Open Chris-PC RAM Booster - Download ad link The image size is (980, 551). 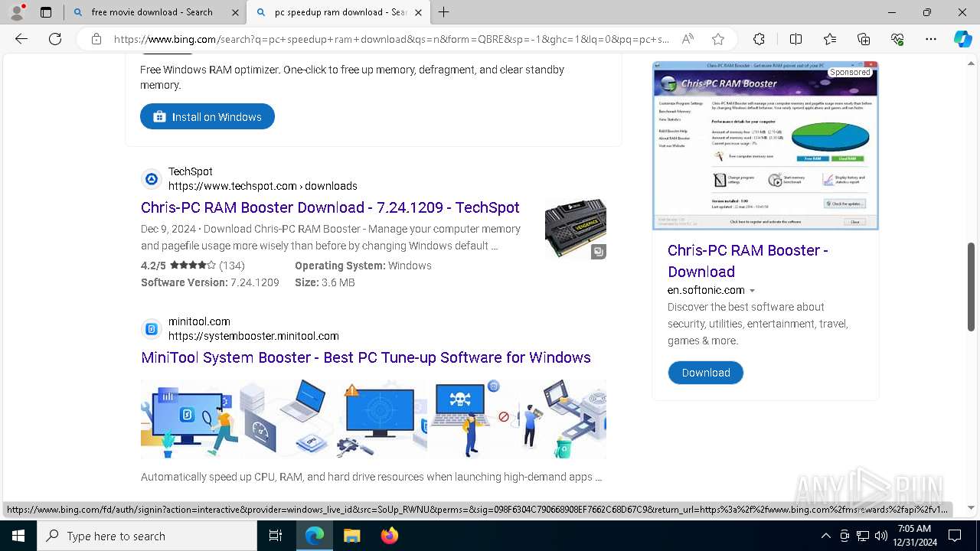[748, 261]
